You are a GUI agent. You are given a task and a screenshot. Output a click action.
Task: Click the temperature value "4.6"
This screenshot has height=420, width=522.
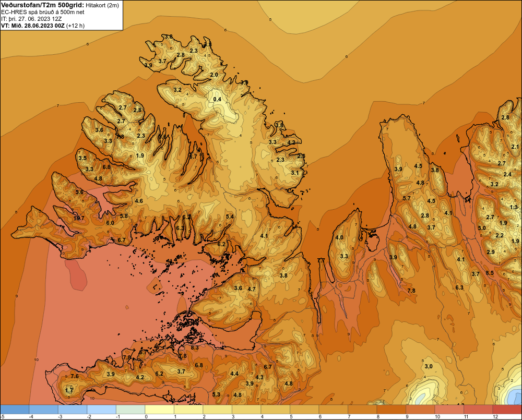[x=139, y=201]
